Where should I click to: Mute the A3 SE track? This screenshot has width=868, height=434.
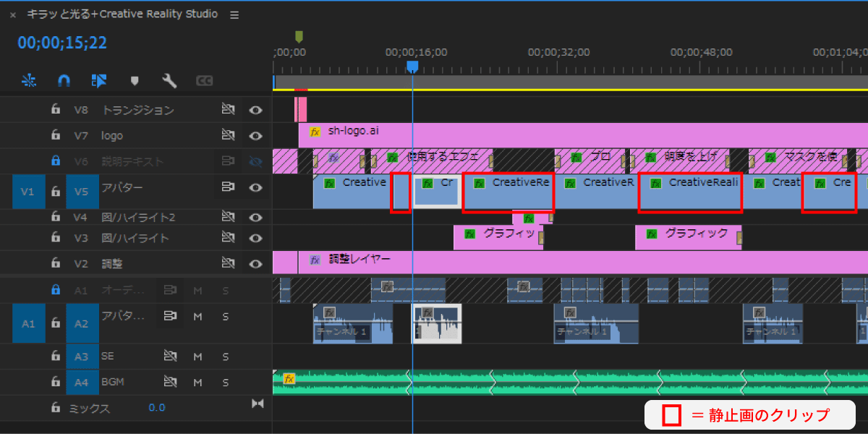[x=197, y=356]
